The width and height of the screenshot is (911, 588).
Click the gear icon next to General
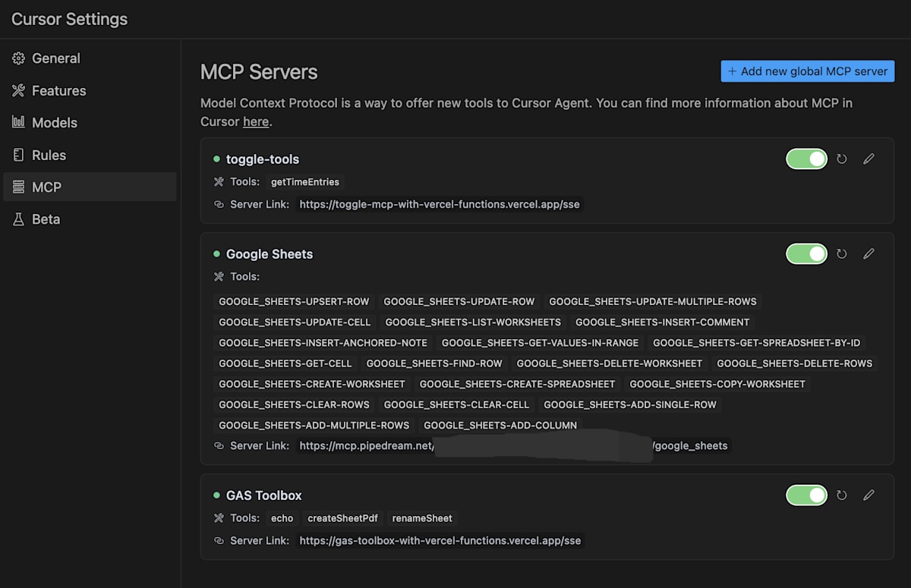click(x=18, y=58)
